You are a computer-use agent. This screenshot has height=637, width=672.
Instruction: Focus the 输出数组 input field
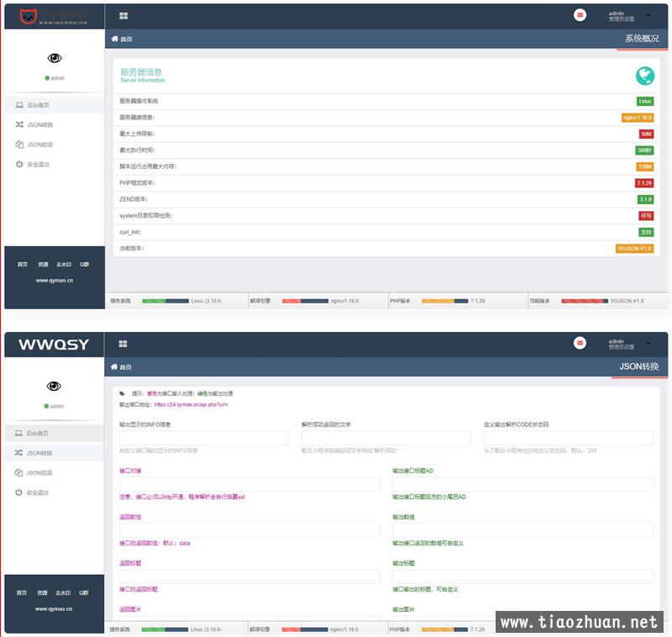point(522,530)
